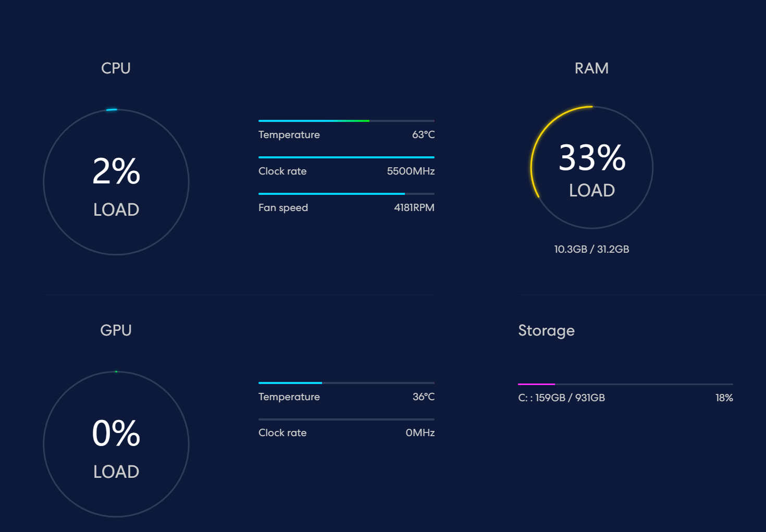Click the CPU clock rate progress bar
Screen dimensions: 766x532
[x=346, y=157]
